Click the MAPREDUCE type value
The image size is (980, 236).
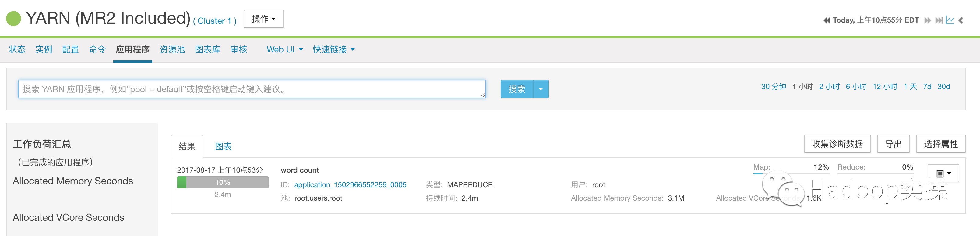pyautogui.click(x=470, y=184)
